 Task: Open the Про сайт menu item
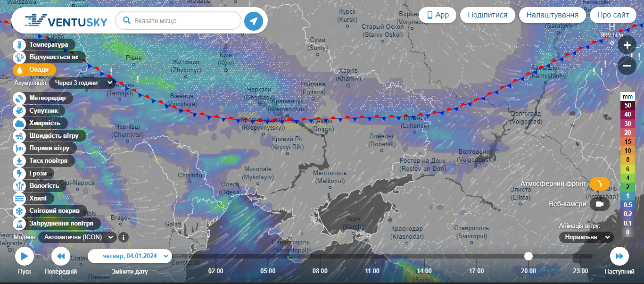(x=613, y=15)
